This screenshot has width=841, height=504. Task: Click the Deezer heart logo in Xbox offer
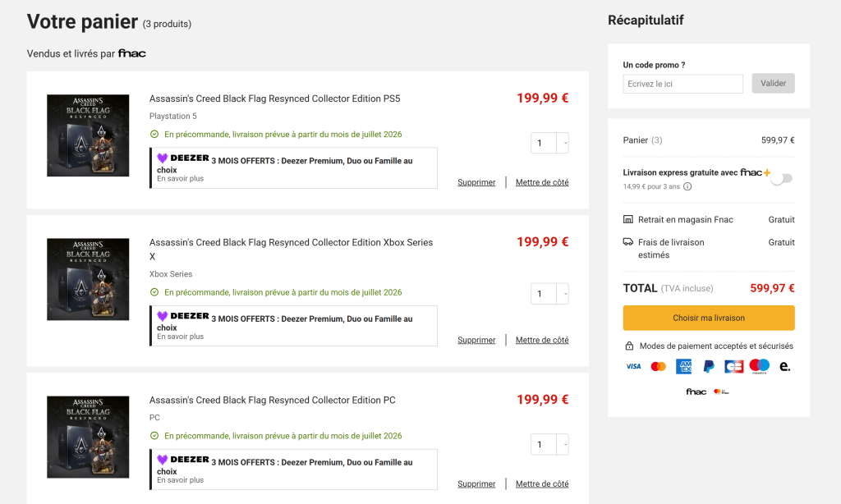coord(163,316)
